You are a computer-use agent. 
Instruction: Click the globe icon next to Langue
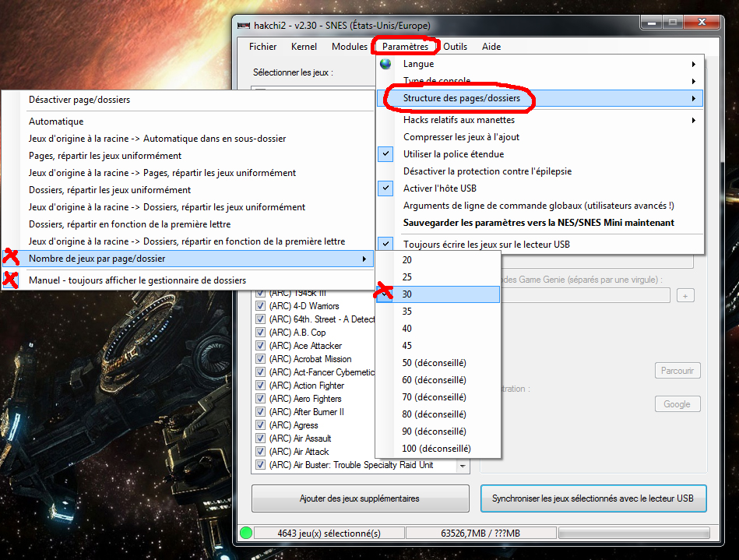(x=385, y=64)
